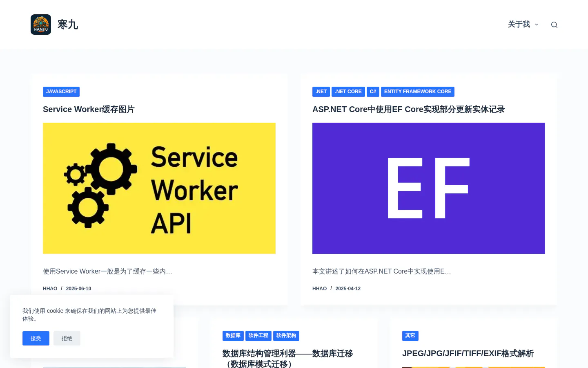Screen dimensions: 588x368
Task: Open the 关于我 menu item
Action: click(x=519, y=25)
